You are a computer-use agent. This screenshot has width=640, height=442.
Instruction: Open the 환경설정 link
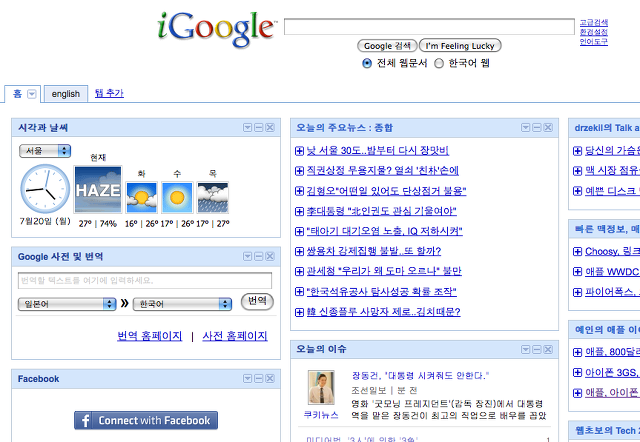pos(594,32)
